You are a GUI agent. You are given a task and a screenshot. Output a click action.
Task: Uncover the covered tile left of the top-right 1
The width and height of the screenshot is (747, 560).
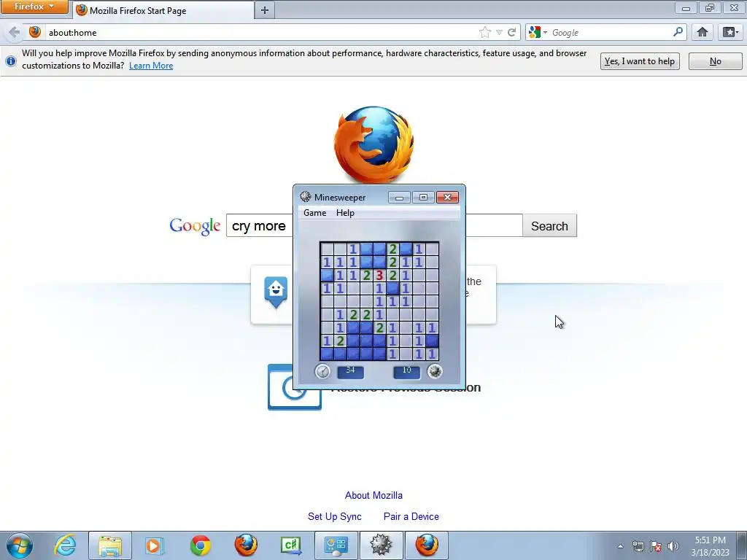click(x=406, y=249)
